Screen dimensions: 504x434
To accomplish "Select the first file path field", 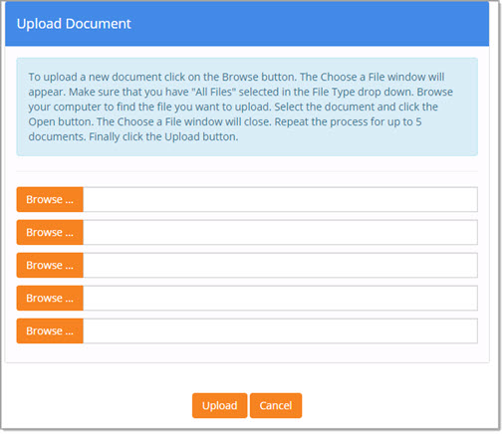I will click(280, 199).
